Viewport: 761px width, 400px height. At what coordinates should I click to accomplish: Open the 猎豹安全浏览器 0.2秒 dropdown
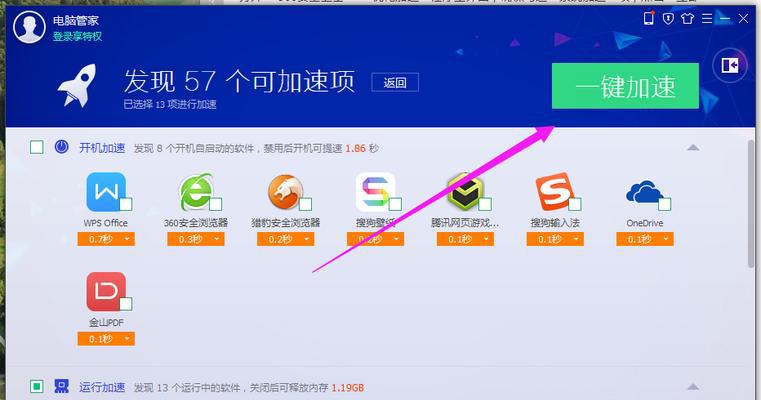point(285,239)
